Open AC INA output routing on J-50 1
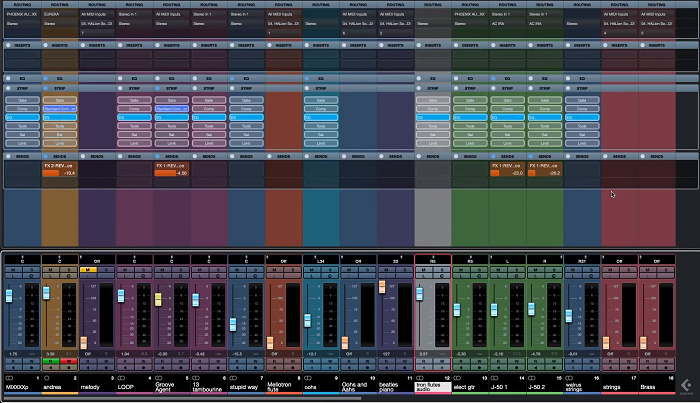 [x=508, y=23]
